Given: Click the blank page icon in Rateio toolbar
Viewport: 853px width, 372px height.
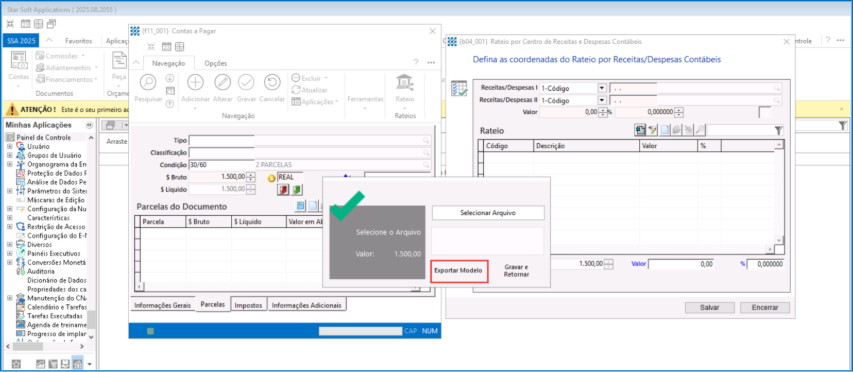Looking at the screenshot, I should tap(664, 130).
